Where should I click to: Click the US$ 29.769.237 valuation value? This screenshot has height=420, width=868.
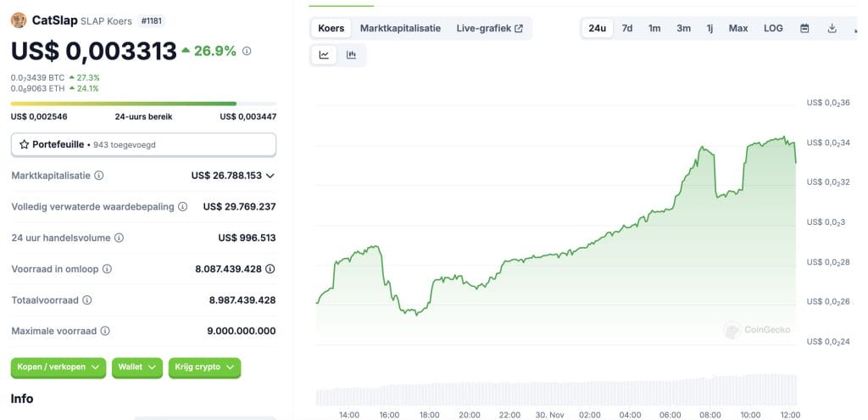[239, 207]
